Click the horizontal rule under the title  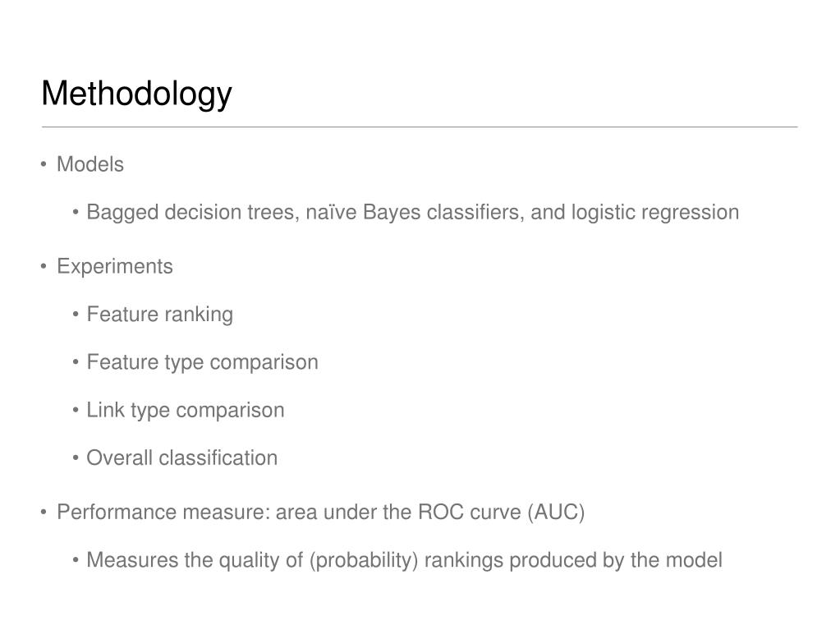click(420, 127)
